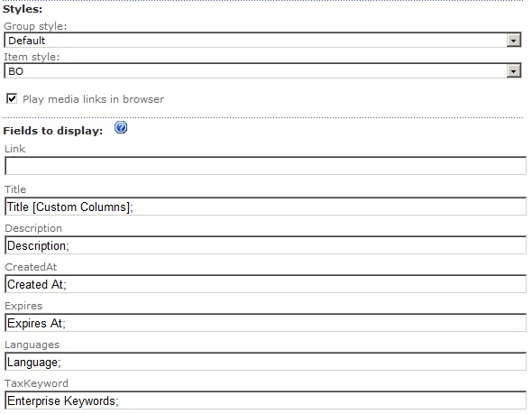This screenshot has width=532, height=414.
Task: Click the blue help icon beside Fields to display
Action: click(x=121, y=127)
